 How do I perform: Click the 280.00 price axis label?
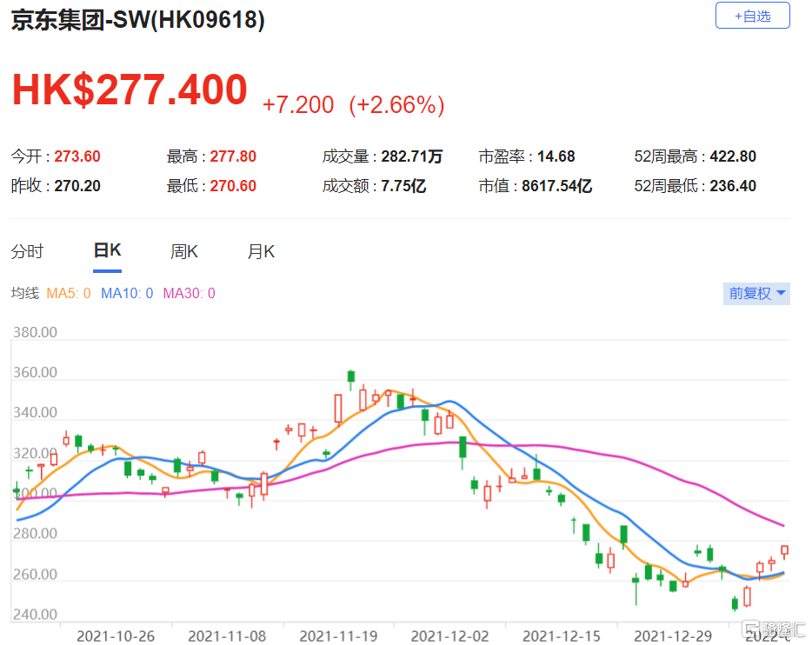pos(35,534)
